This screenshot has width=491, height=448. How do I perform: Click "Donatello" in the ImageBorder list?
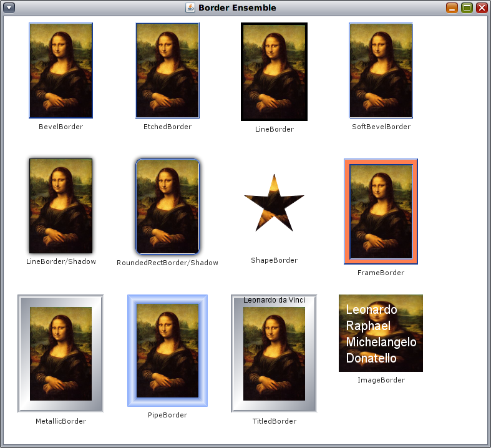point(371,358)
